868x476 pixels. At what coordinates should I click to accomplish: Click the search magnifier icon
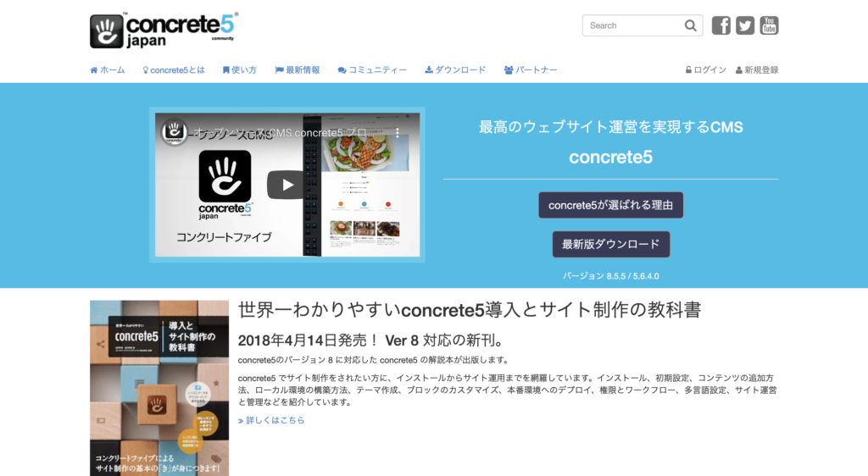click(x=690, y=25)
